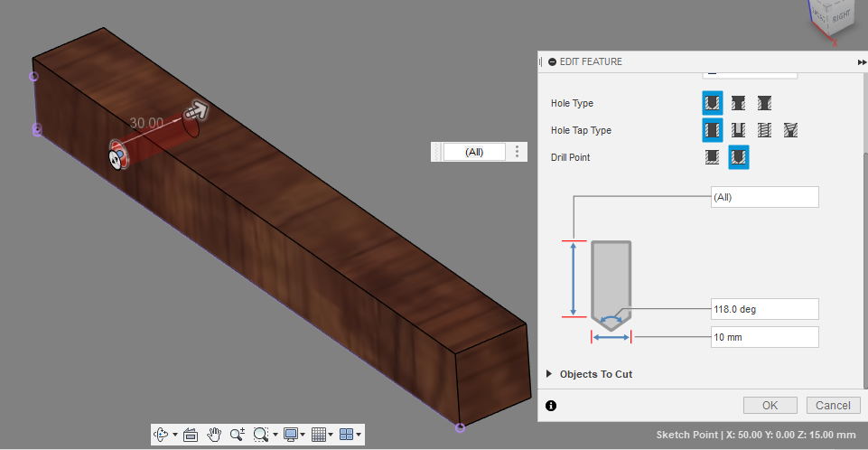Expand the Grid and Snaps dropdown arrow

click(x=331, y=435)
